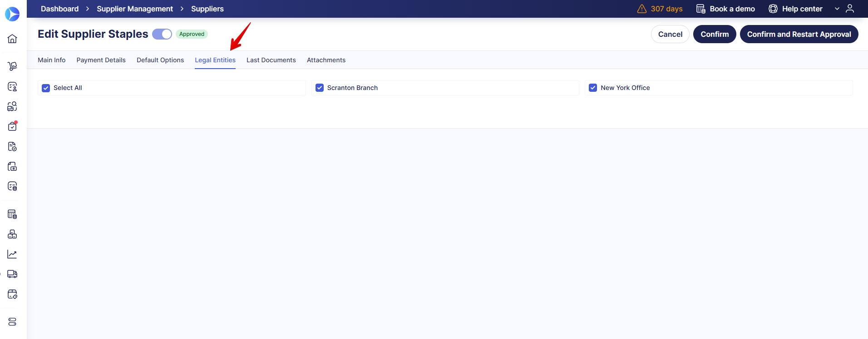The image size is (868, 339).
Task: Click the Help center lifebuoy icon
Action: tap(773, 9)
